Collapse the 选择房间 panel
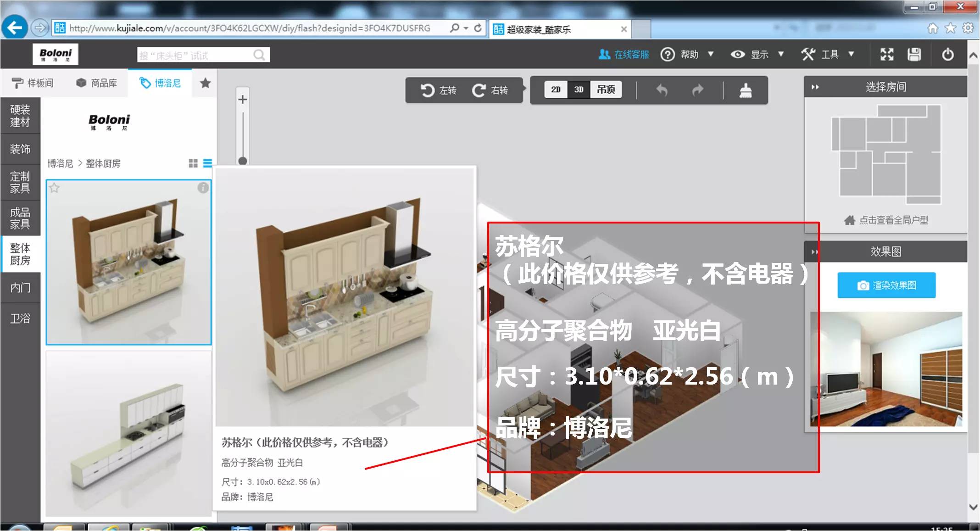 pos(815,87)
